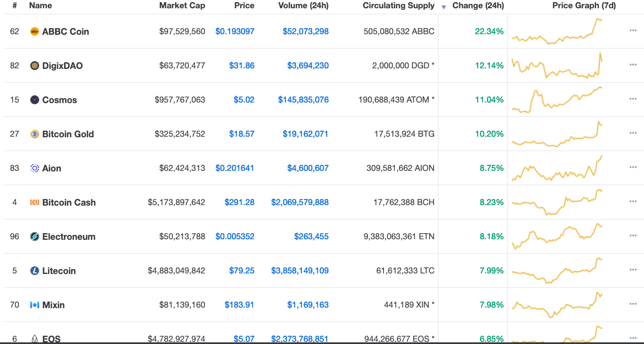Open Cosmos 7d price graph

(x=557, y=99)
